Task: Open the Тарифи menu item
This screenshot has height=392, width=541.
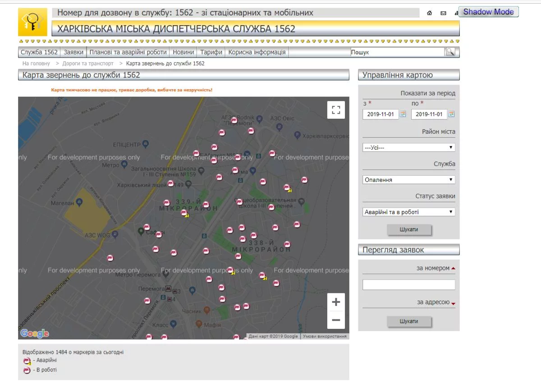Action: click(x=211, y=52)
